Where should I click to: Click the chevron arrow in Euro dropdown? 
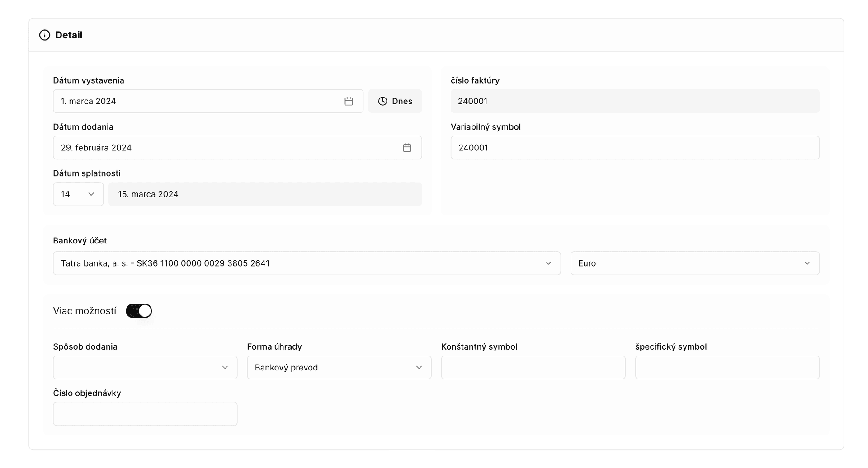807,263
